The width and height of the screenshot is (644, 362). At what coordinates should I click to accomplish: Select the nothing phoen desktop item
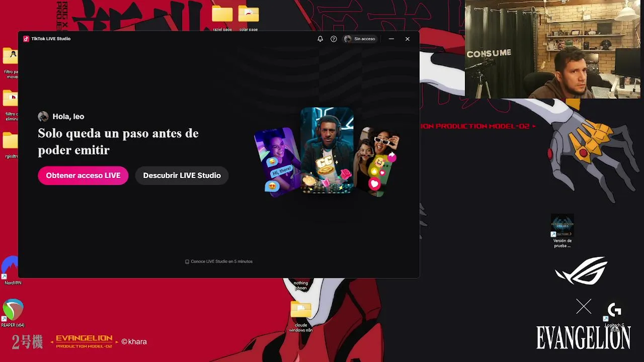coord(301,286)
